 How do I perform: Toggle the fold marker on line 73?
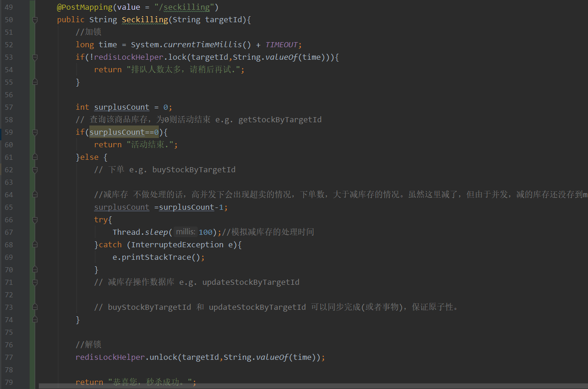35,307
